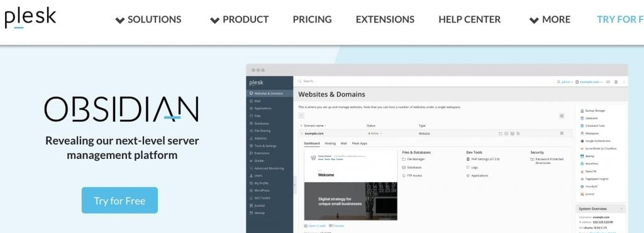This screenshot has height=233, width=644.
Task: Sort by the Domain name column header
Action: coord(314,126)
